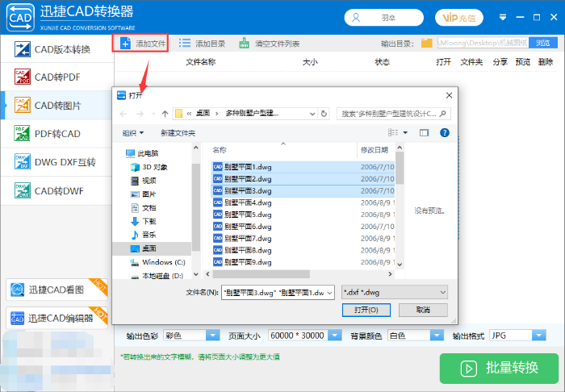The image size is (565, 392).
Task: Select Music folder in navigation tree
Action: coord(144,235)
